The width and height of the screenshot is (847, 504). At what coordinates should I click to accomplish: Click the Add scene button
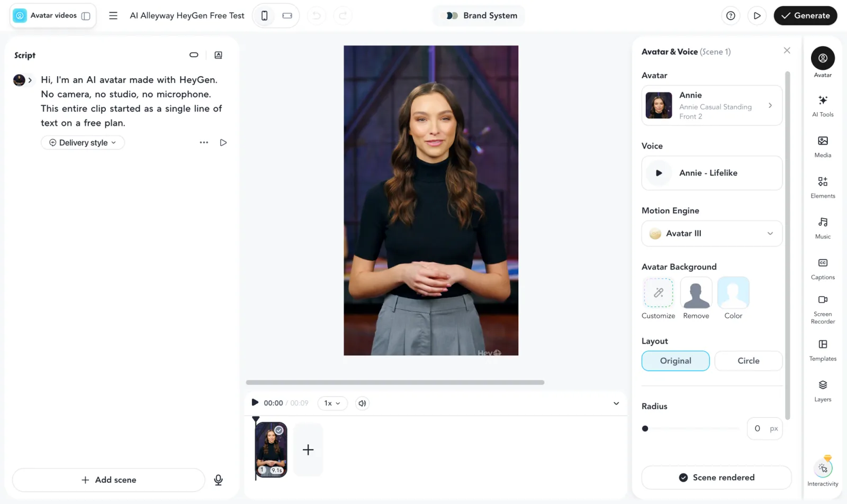(109, 480)
